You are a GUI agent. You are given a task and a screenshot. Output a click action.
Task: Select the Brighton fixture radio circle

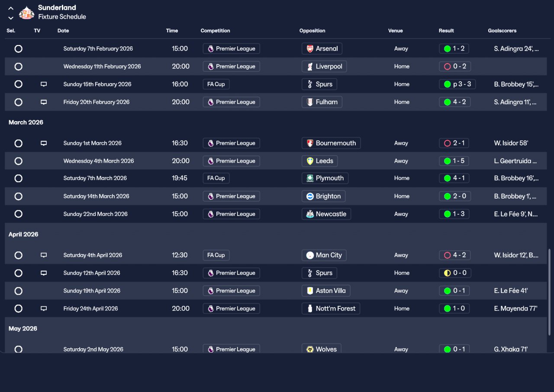coord(19,196)
